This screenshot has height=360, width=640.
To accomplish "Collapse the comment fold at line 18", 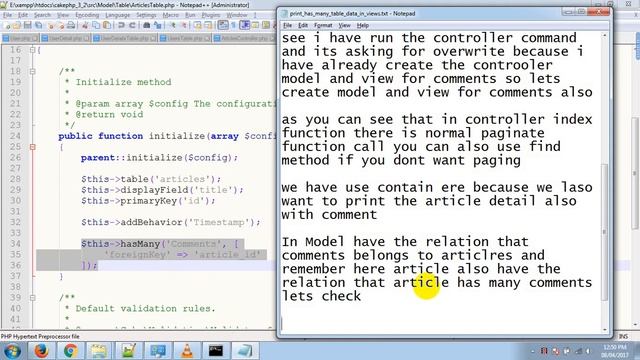I will [32, 71].
